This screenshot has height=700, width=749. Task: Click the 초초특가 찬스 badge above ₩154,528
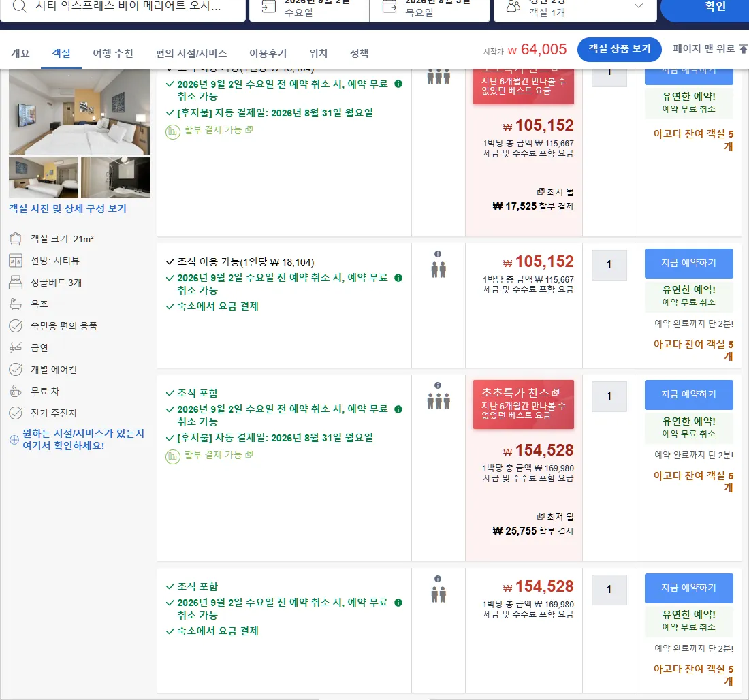(x=523, y=404)
